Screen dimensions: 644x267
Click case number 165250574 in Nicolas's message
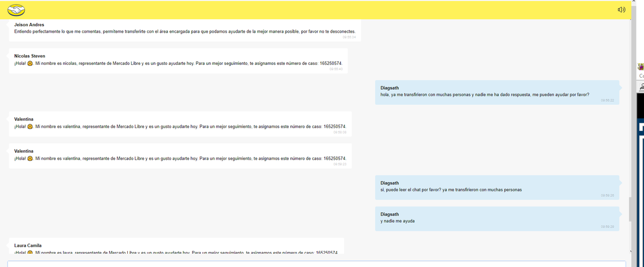(x=331, y=63)
